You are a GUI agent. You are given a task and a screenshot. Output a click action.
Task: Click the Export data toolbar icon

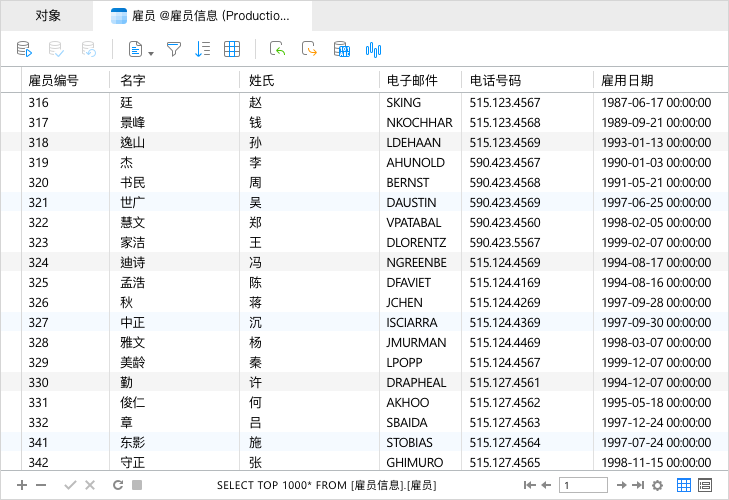click(x=309, y=49)
